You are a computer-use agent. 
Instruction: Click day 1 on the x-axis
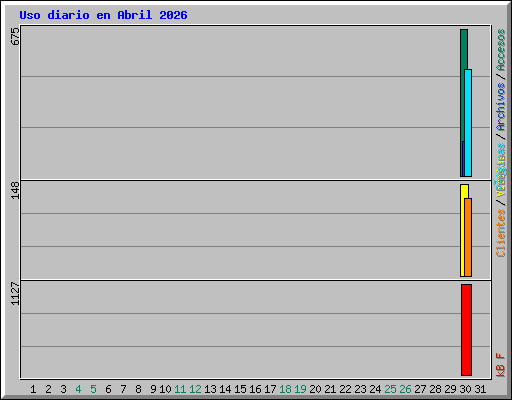[x=33, y=389]
